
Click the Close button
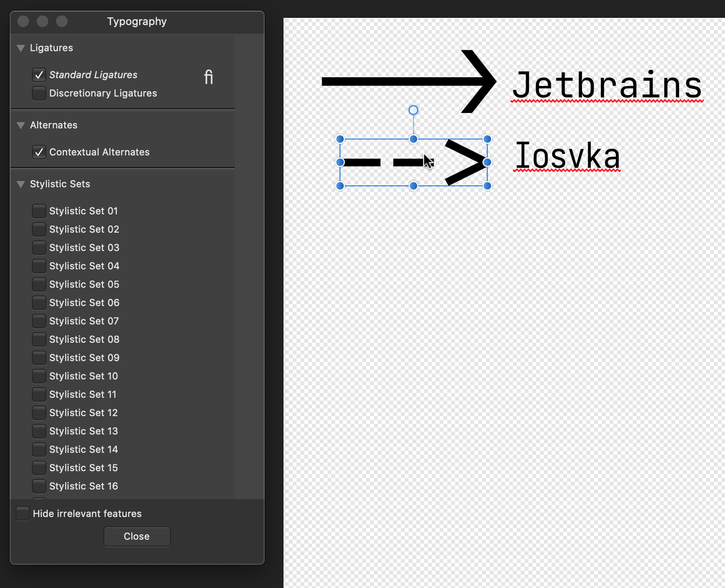point(137,536)
